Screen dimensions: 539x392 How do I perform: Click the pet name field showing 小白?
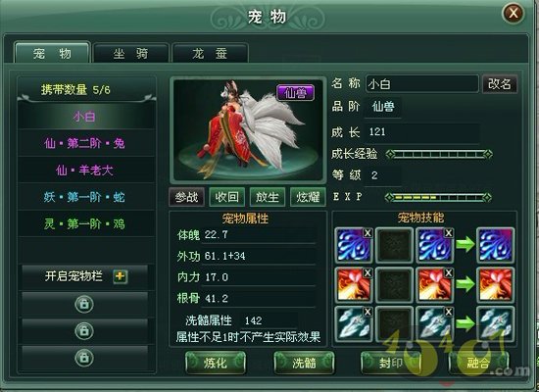pyautogui.click(x=421, y=84)
